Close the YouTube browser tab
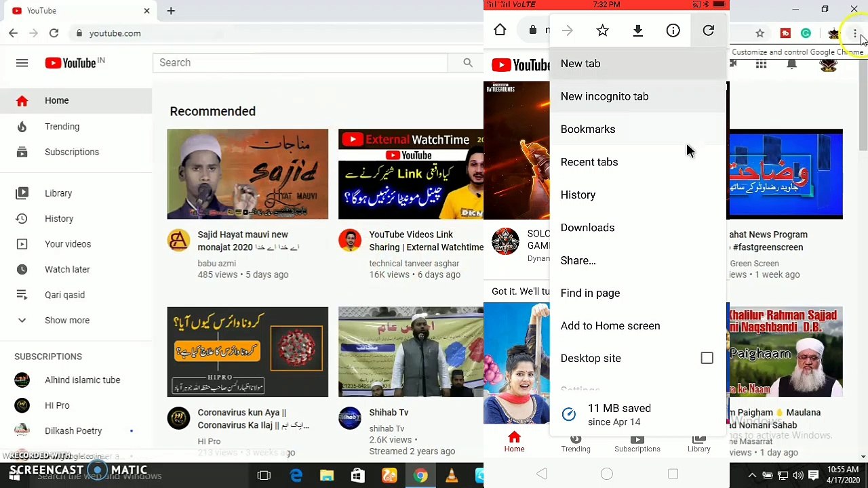The width and height of the screenshot is (868, 488). pyautogui.click(x=146, y=10)
